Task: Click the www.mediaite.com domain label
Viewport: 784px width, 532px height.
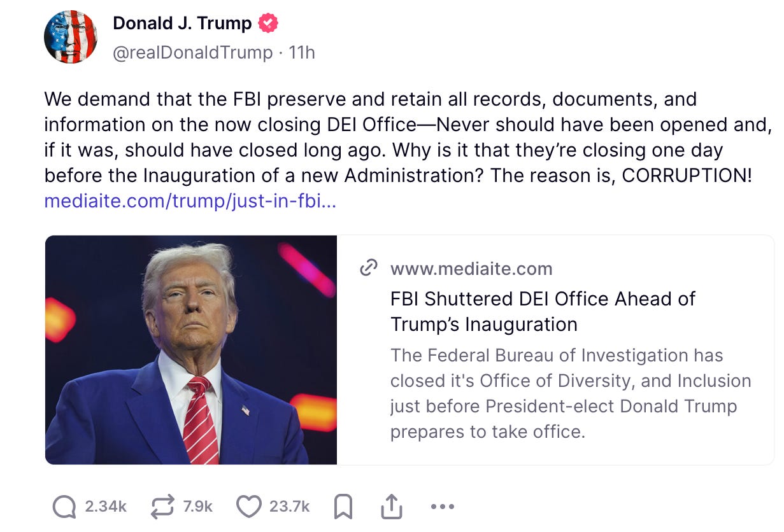Action: [x=471, y=269]
